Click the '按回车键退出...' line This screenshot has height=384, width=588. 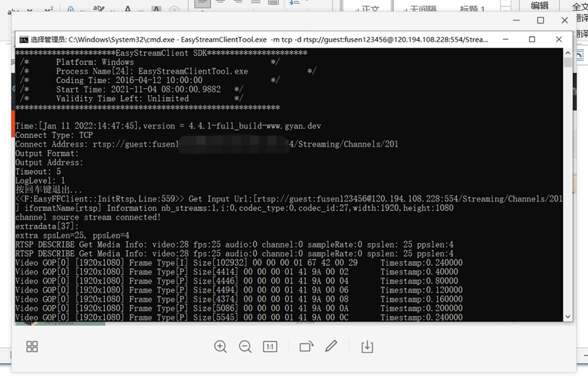[x=48, y=190]
